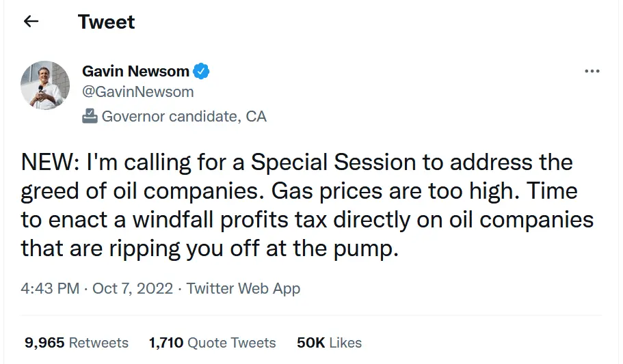Click the ballot box icon beside candidate label
The width and height of the screenshot is (623, 364).
(x=90, y=116)
